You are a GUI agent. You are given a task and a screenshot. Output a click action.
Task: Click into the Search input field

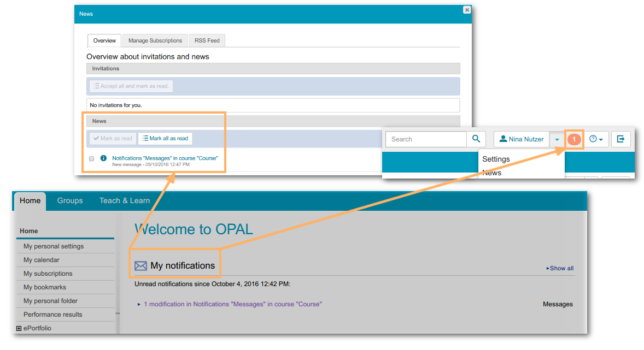coord(426,139)
